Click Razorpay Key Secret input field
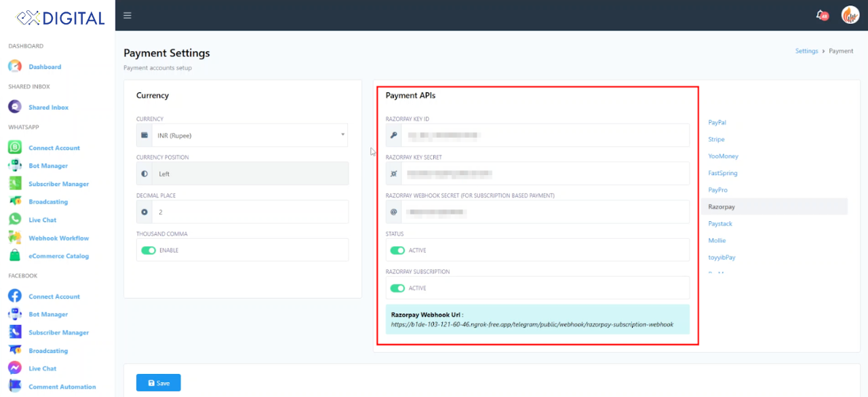 pyautogui.click(x=545, y=174)
